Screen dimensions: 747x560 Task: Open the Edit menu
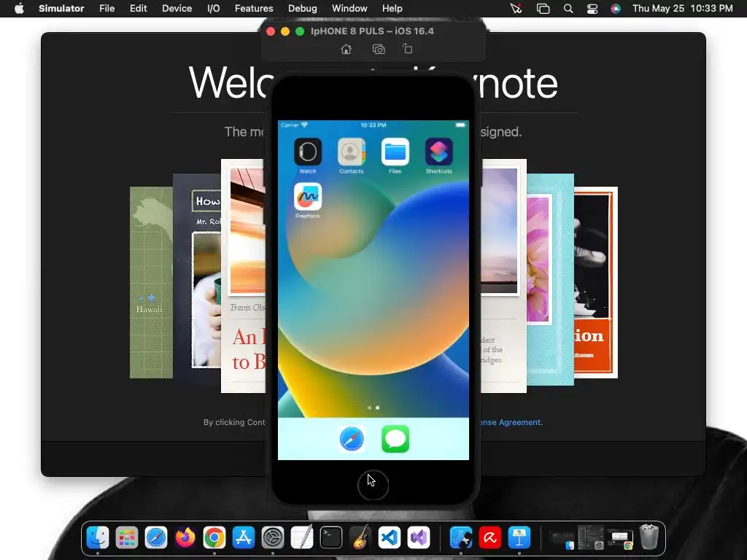click(x=138, y=9)
